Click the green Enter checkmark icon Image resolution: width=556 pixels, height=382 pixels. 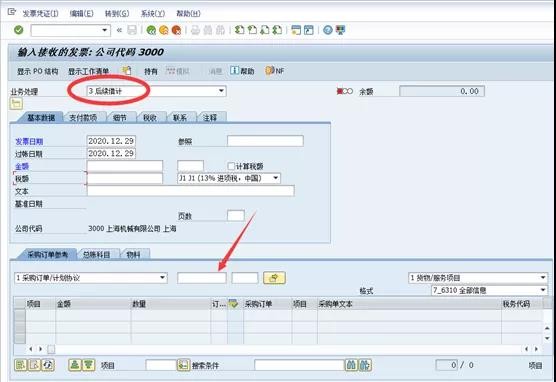(18, 30)
